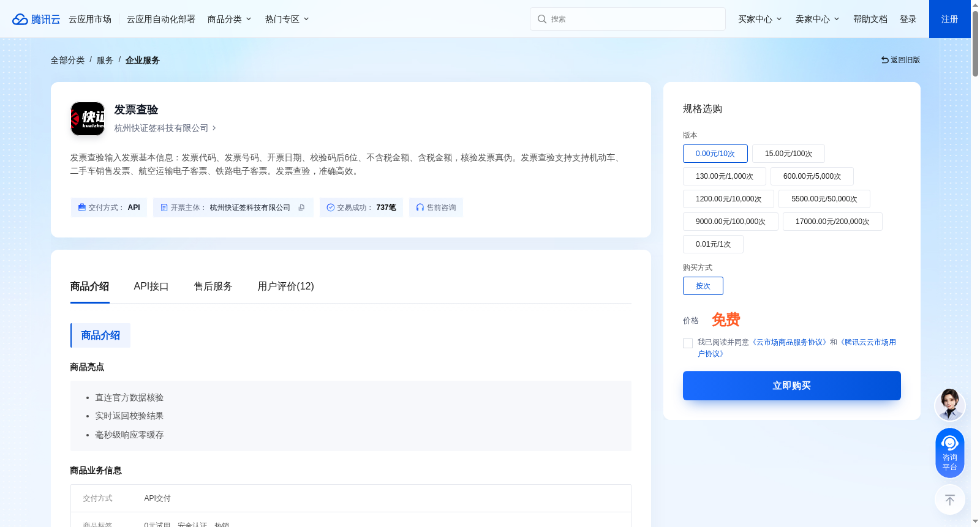Expand the 商品分类 dropdown

click(x=230, y=19)
